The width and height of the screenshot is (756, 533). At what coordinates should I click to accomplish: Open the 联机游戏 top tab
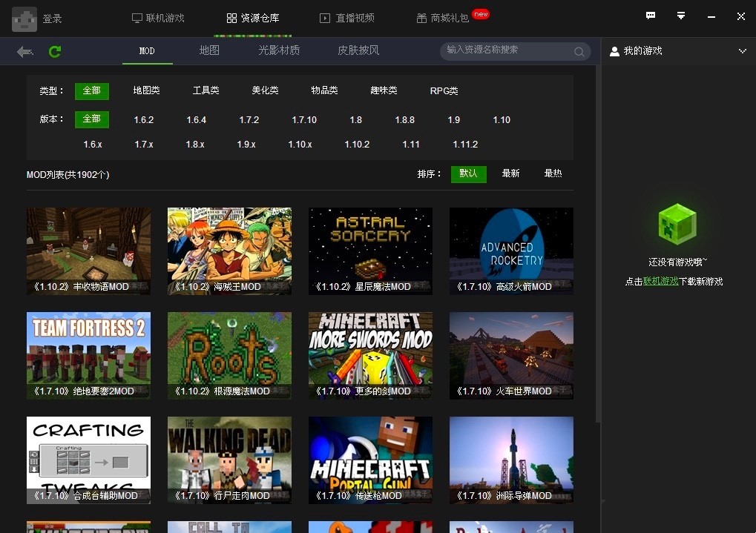(x=157, y=18)
